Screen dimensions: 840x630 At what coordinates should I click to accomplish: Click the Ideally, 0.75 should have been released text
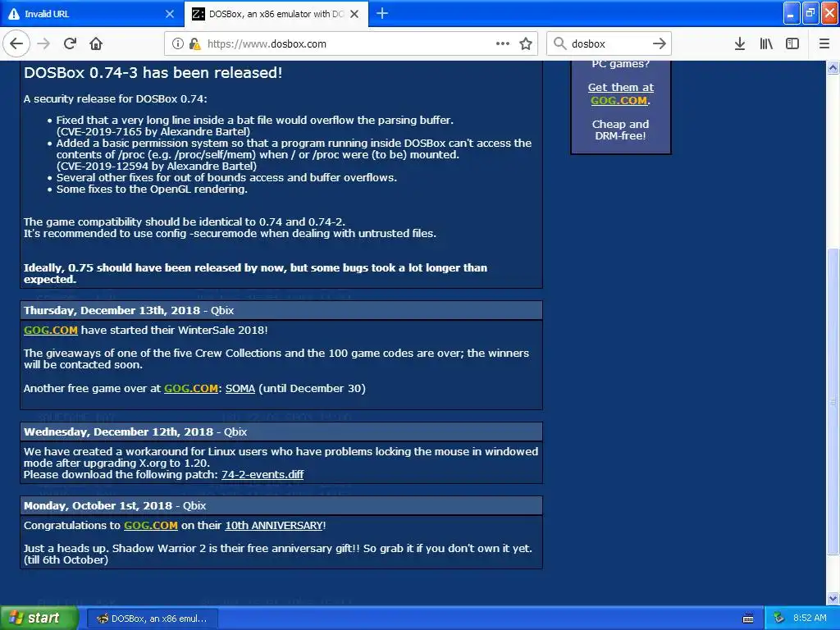click(256, 273)
